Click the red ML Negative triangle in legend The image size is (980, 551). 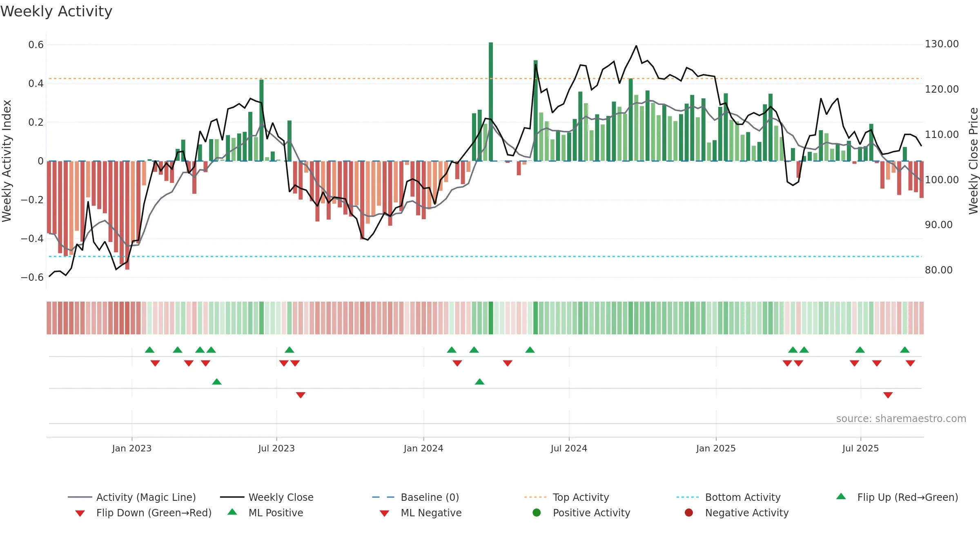384,513
